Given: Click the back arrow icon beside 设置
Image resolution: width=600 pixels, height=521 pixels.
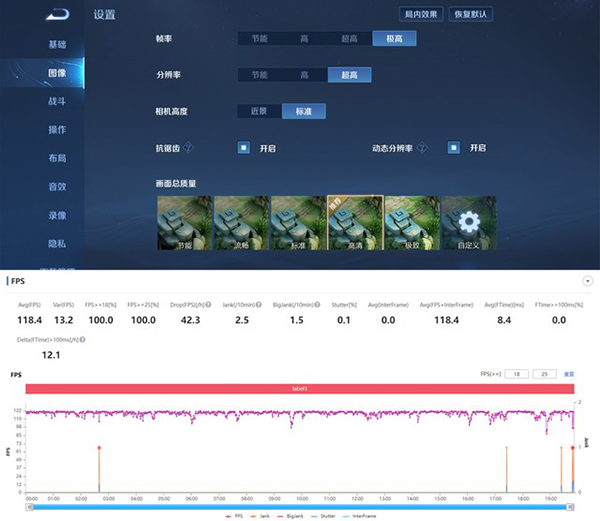Looking at the screenshot, I should coord(63,14).
